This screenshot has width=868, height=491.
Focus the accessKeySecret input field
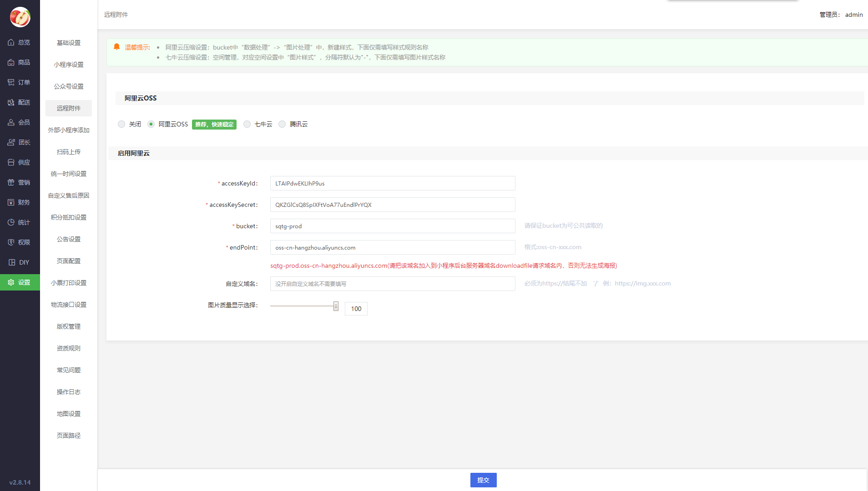pos(393,205)
